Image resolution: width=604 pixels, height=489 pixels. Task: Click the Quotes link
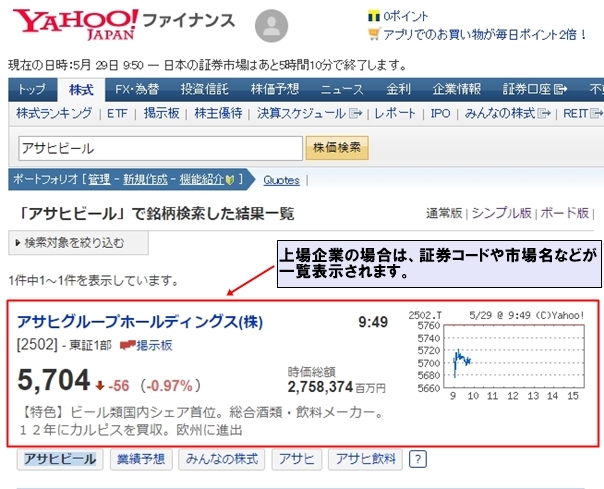282,180
